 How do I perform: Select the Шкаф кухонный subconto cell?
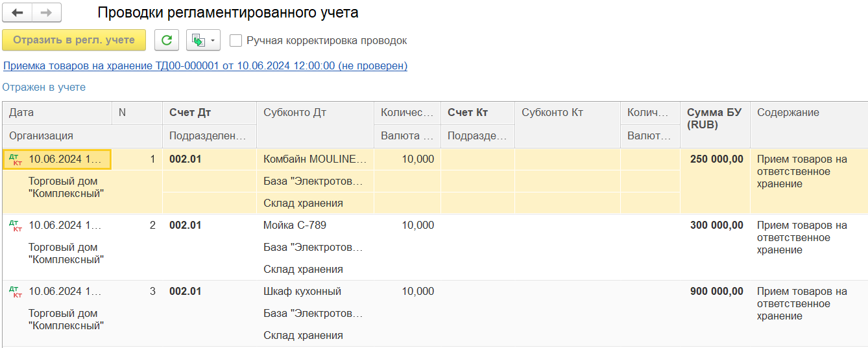[302, 292]
